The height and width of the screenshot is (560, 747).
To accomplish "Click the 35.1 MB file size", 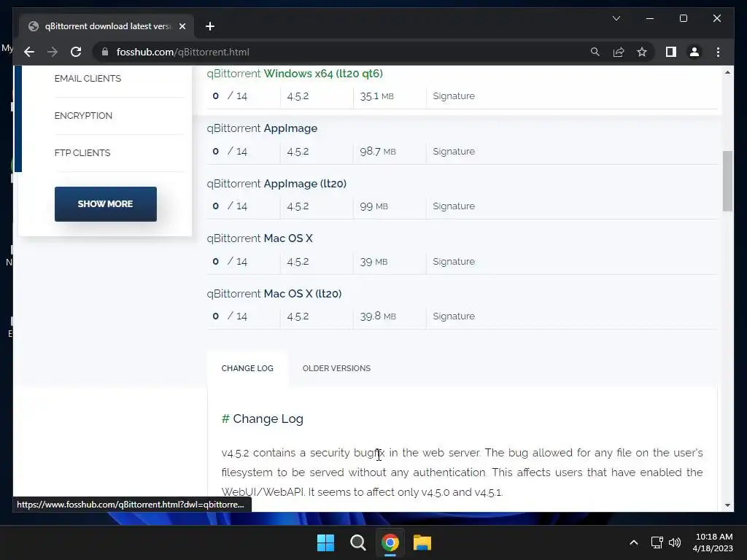I will [x=377, y=96].
